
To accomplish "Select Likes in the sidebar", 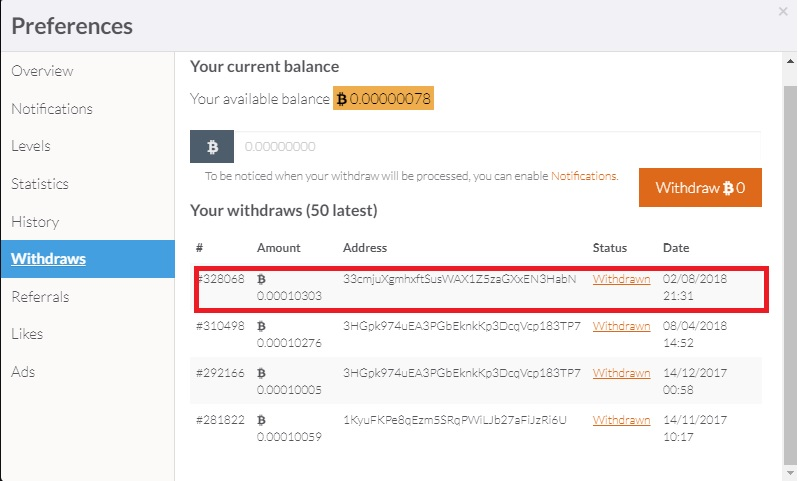I will (x=27, y=334).
